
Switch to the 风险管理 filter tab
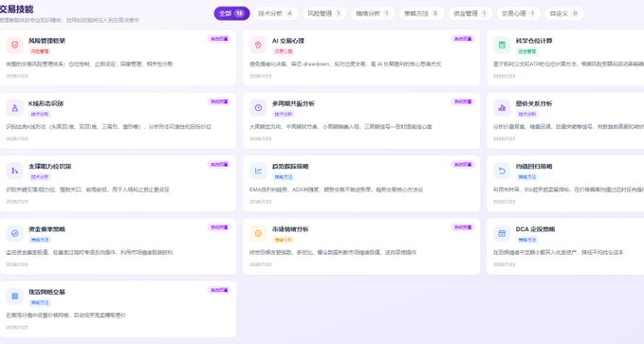(x=324, y=13)
